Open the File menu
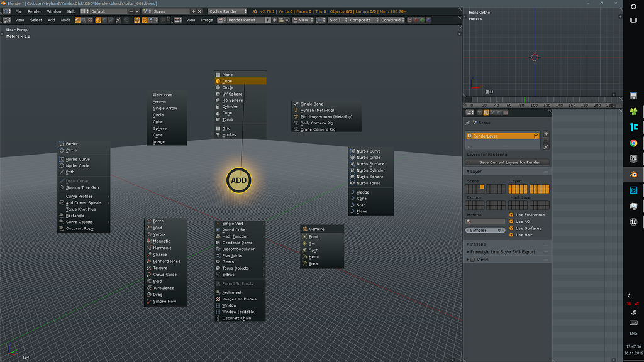This screenshot has width=644, height=362. click(18, 11)
